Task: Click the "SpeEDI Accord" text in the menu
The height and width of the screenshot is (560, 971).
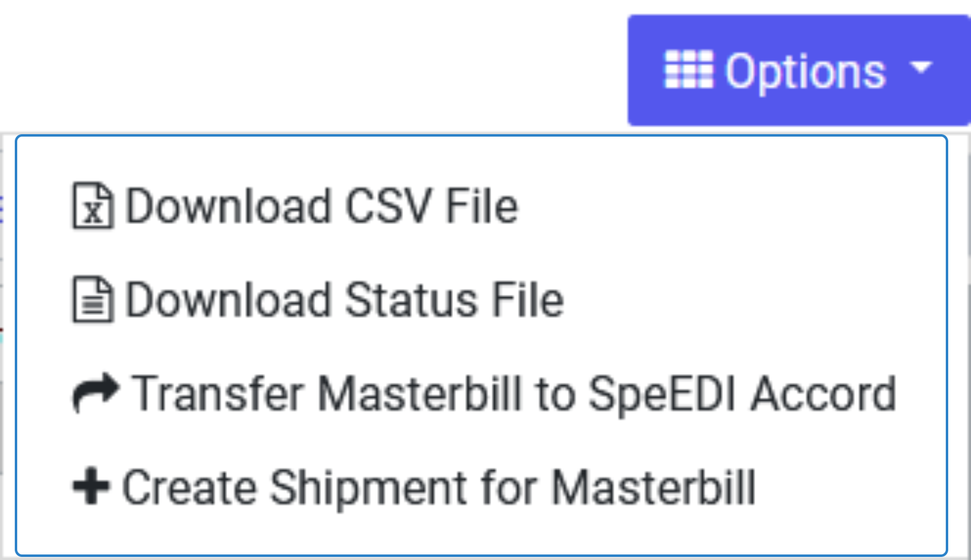Action: click(742, 394)
